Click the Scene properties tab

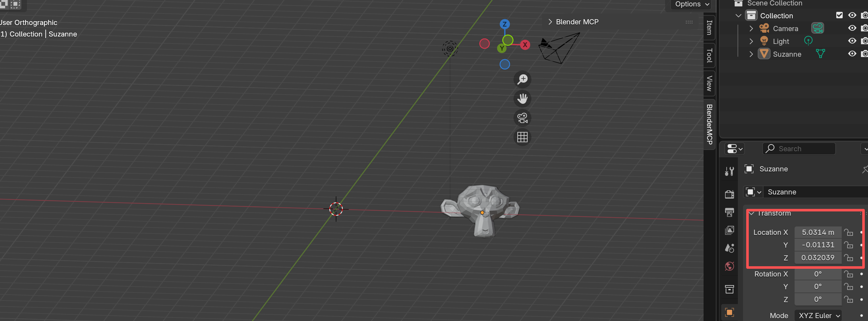[x=729, y=248]
